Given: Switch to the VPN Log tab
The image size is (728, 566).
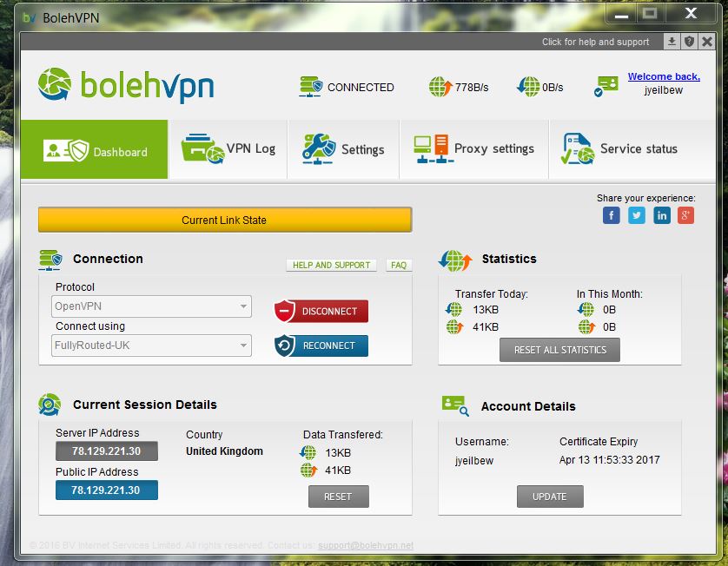Looking at the screenshot, I should pos(228,149).
